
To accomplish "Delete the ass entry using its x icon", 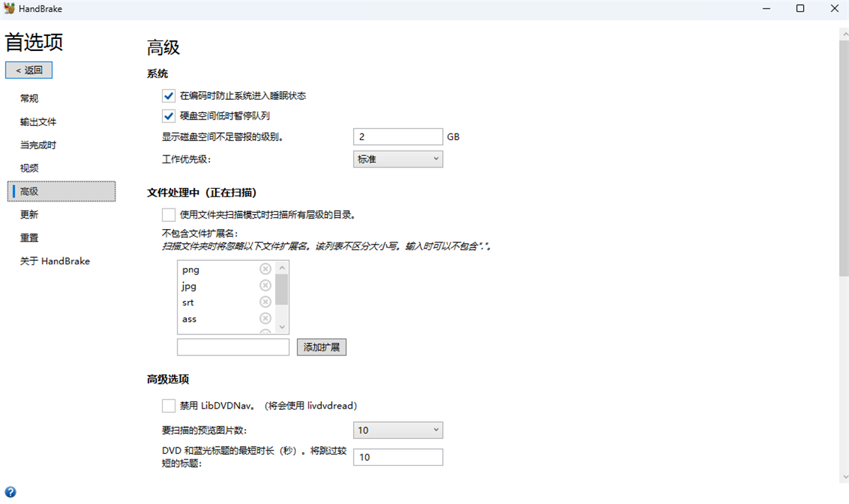I will (x=265, y=318).
